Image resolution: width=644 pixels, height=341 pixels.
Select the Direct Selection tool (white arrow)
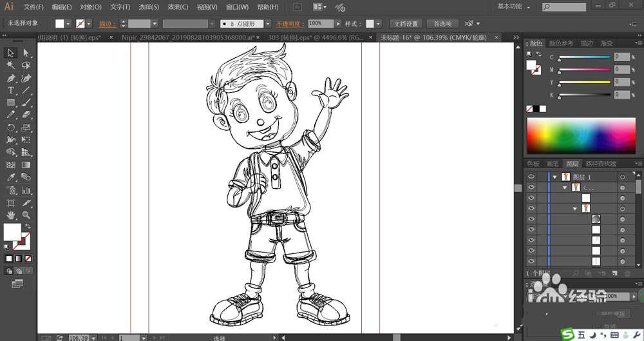coord(26,53)
